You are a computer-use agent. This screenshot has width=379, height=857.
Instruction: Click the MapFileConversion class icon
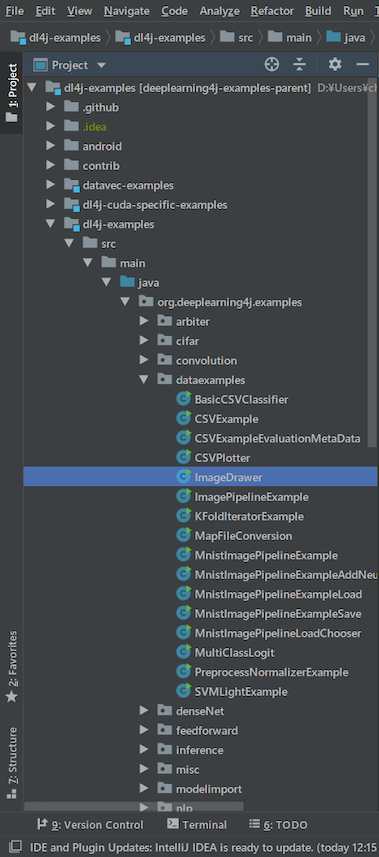tap(183, 536)
